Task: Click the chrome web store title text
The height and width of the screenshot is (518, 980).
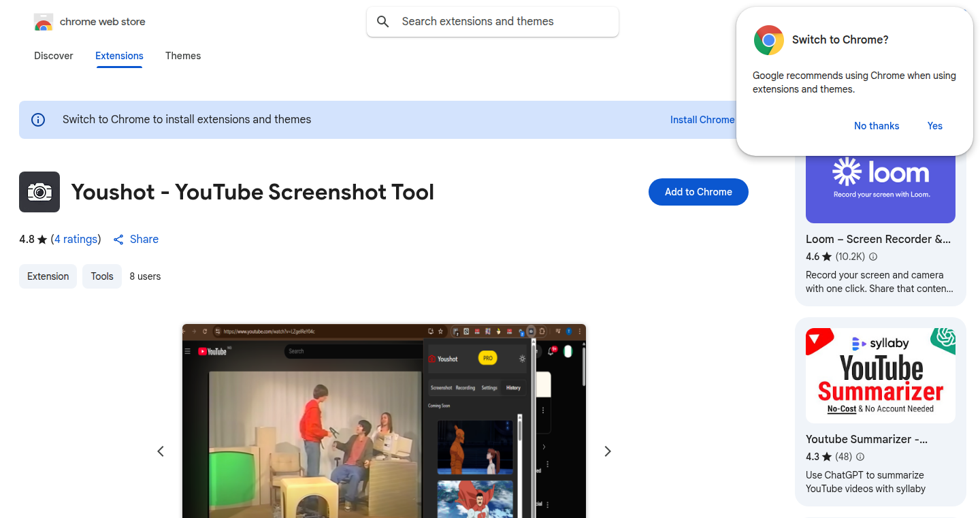Action: click(x=103, y=22)
